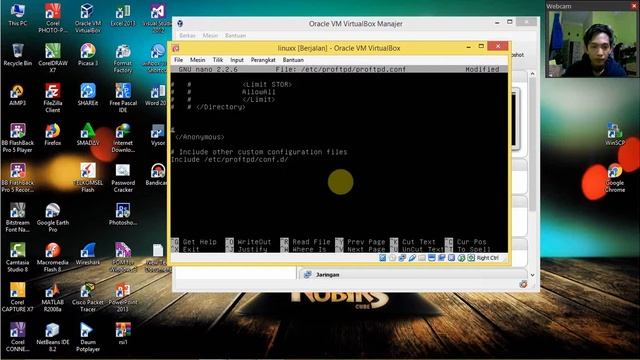640x360 pixels.
Task: Click the scroll up arrow in VirtualBox Manager
Action: click(532, 74)
